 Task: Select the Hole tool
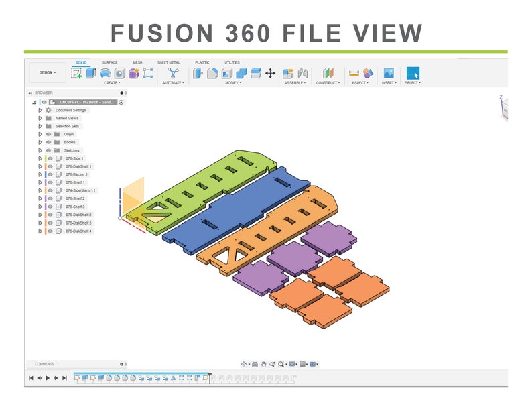[119, 73]
